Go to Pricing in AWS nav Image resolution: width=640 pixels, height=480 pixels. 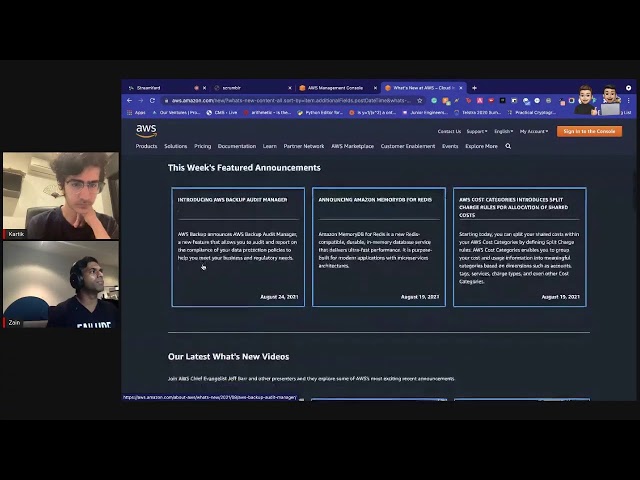[x=202, y=146]
